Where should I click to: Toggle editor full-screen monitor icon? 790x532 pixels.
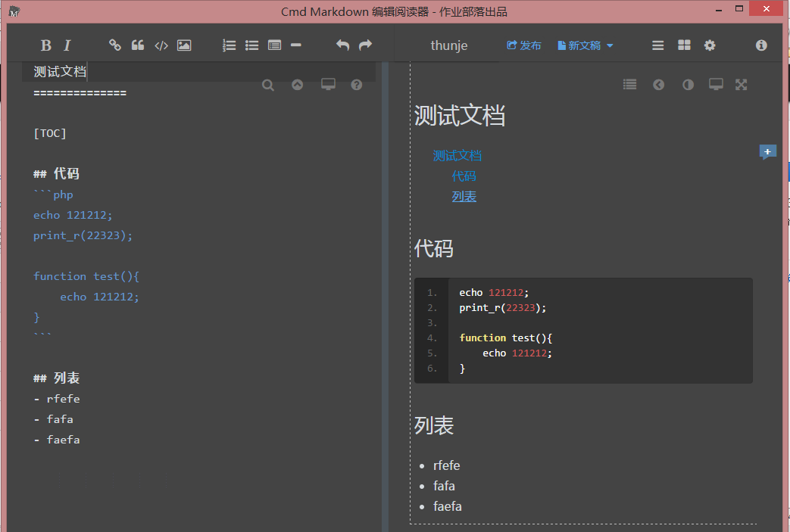328,84
